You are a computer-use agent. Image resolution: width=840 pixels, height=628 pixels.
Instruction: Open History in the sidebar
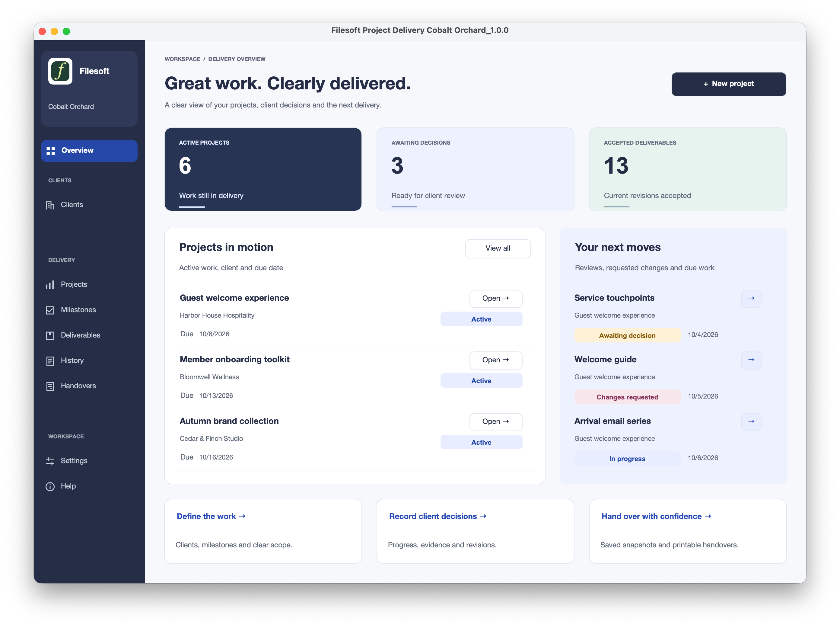click(x=89, y=360)
